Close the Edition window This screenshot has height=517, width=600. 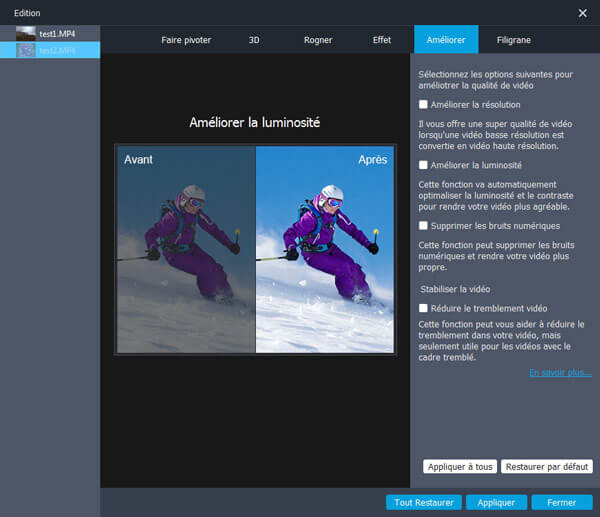coord(582,12)
